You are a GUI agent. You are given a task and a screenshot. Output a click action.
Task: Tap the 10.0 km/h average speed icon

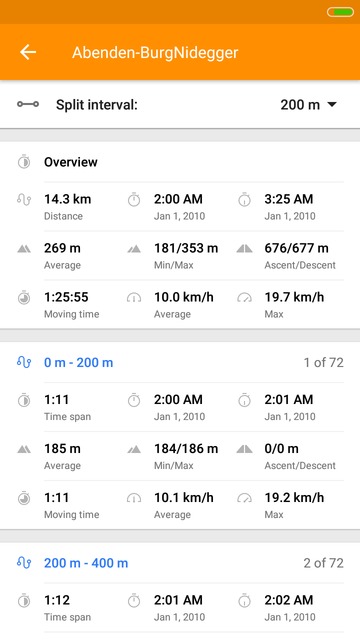[134, 298]
